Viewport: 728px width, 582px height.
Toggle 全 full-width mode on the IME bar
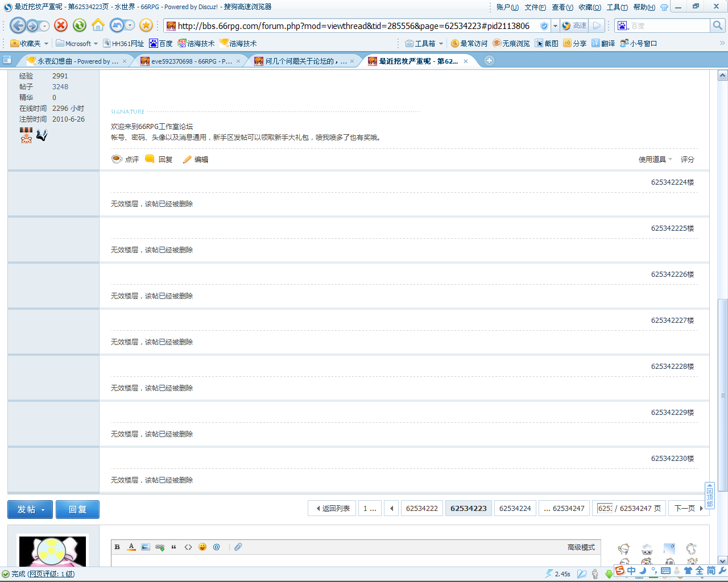coord(700,571)
